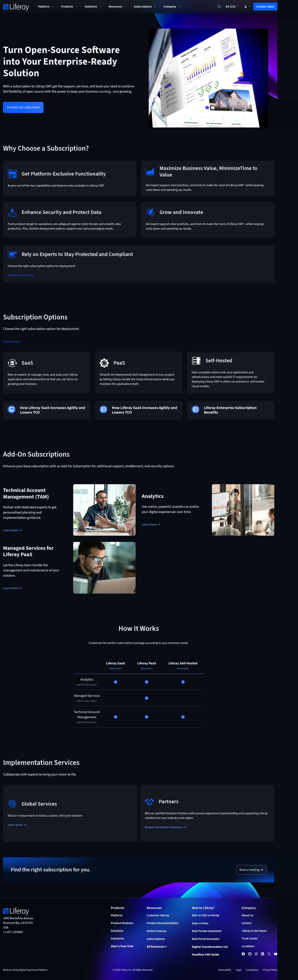The image size is (298, 980).
Task: Click Learn more under Analytics
Action: tap(151, 525)
